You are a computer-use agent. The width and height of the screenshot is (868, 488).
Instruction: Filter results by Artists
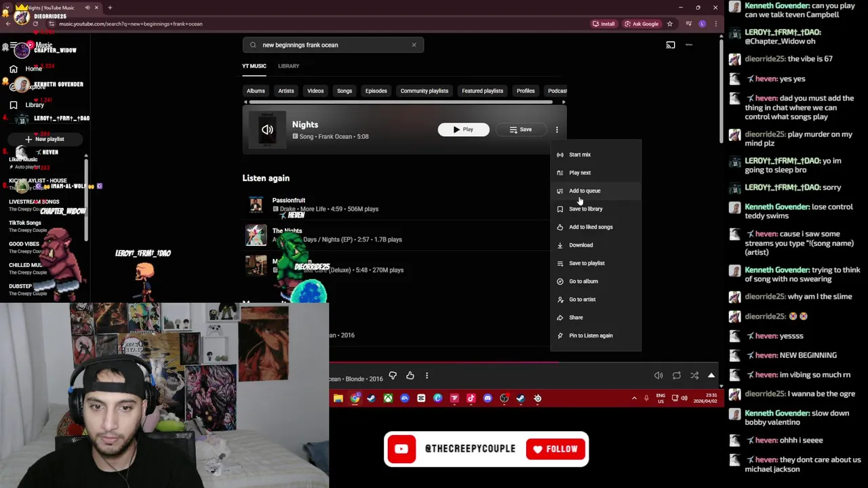(x=286, y=91)
